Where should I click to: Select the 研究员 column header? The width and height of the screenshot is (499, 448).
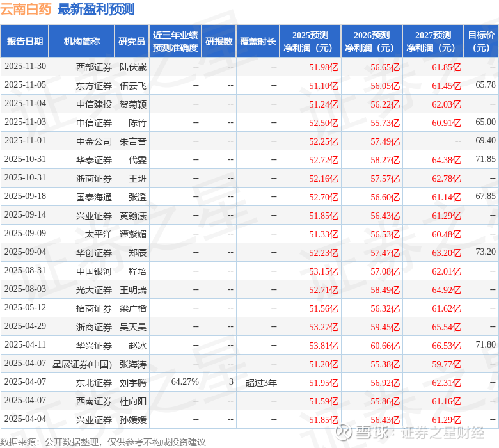click(132, 42)
